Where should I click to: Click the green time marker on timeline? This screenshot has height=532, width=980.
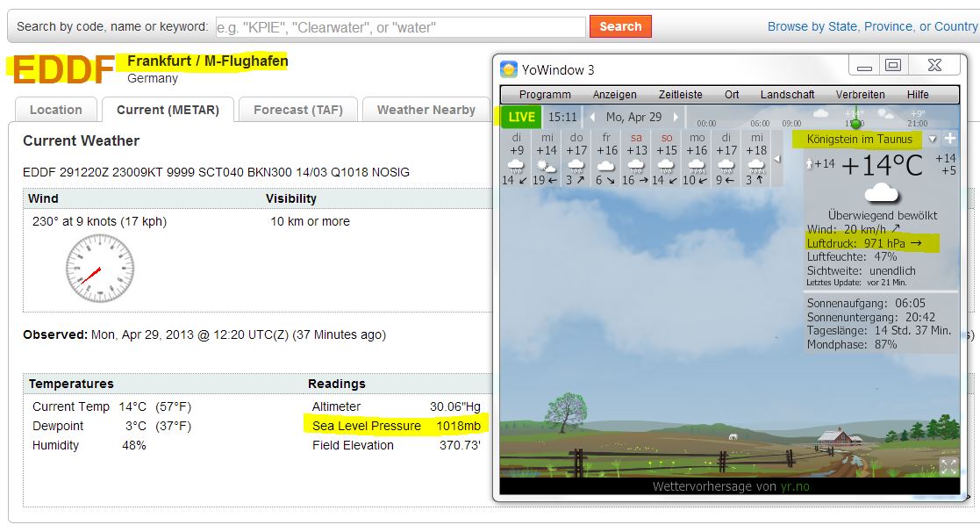point(855,123)
